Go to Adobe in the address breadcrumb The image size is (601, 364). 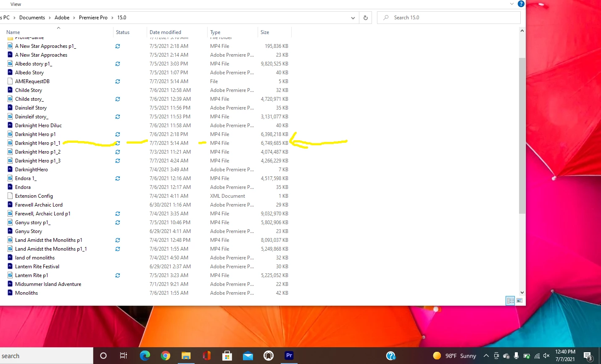click(x=62, y=18)
